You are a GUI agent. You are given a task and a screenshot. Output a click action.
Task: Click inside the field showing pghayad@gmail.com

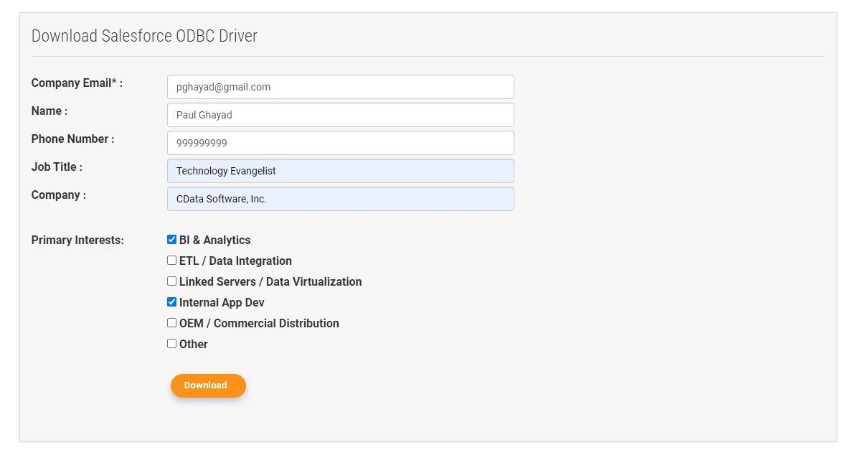[x=340, y=86]
